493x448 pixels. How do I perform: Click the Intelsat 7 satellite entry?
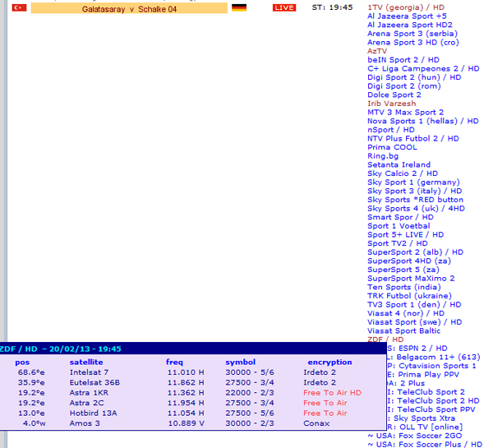click(x=89, y=372)
